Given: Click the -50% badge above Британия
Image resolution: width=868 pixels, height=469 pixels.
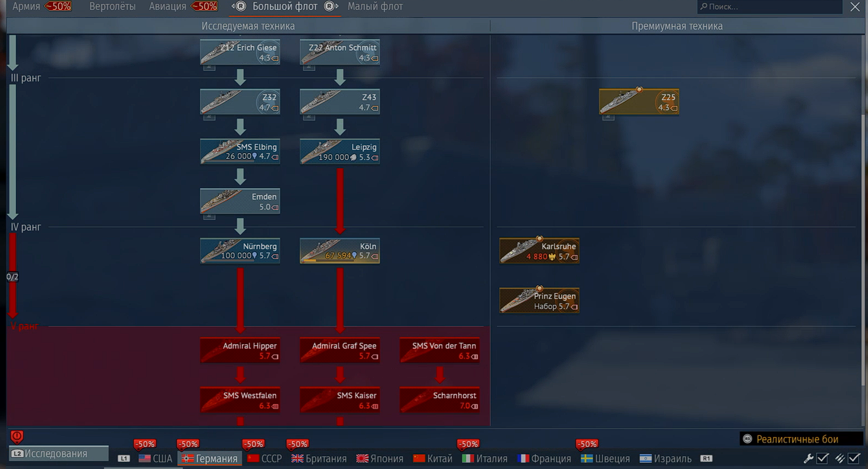Looking at the screenshot, I should [x=297, y=444].
